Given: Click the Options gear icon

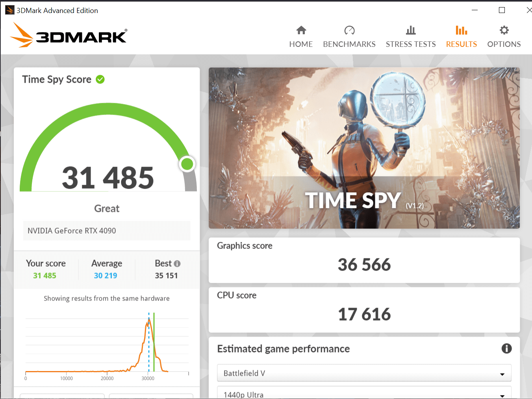Looking at the screenshot, I should tap(504, 30).
